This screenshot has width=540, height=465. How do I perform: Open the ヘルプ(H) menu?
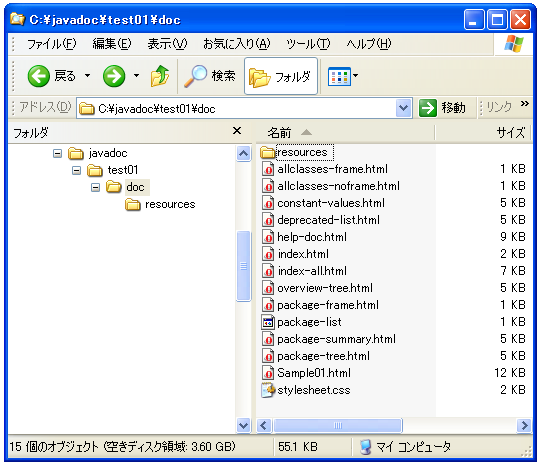point(369,44)
